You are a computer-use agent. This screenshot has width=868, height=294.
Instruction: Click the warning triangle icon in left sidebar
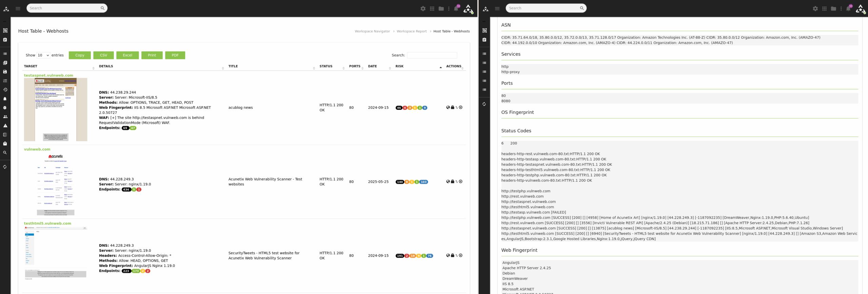[x=5, y=125]
